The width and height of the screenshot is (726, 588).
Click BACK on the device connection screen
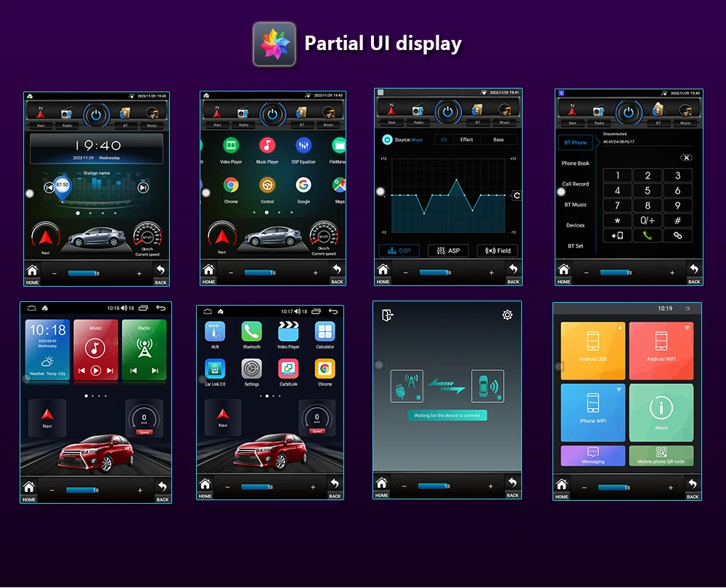(x=513, y=487)
